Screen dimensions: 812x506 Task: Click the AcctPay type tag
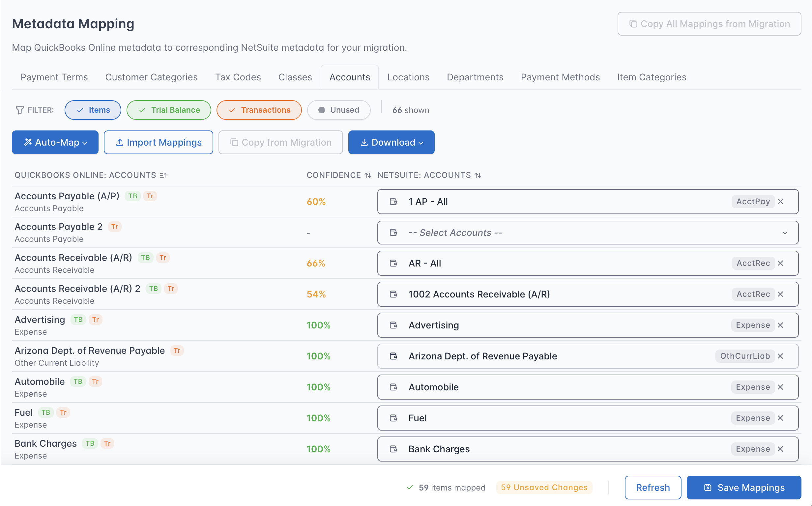point(753,202)
